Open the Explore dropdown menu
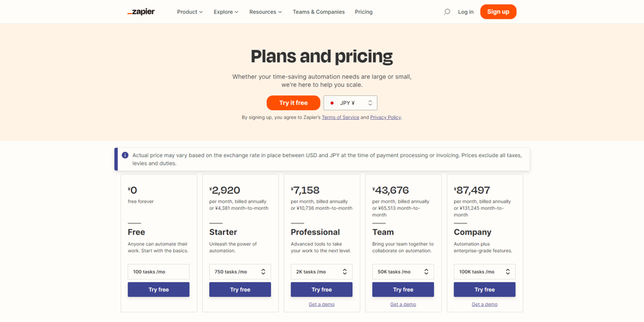Screen dimensions: 644x322 [x=226, y=12]
